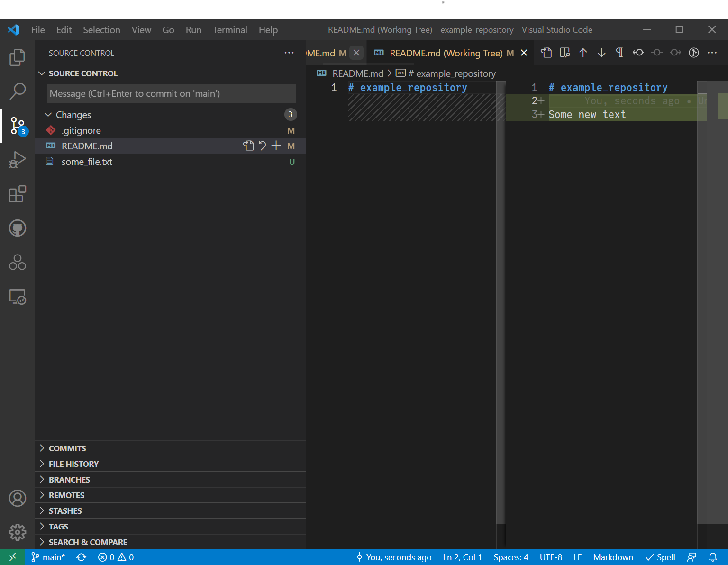Toggle whitespace trimming with the pilcrow icon
The image size is (728, 565).
click(619, 53)
